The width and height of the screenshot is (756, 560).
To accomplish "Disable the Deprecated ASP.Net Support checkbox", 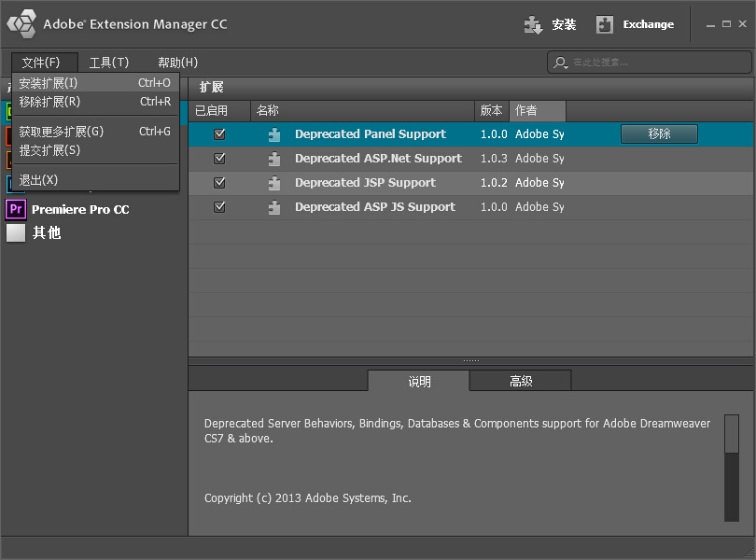I will click(219, 159).
